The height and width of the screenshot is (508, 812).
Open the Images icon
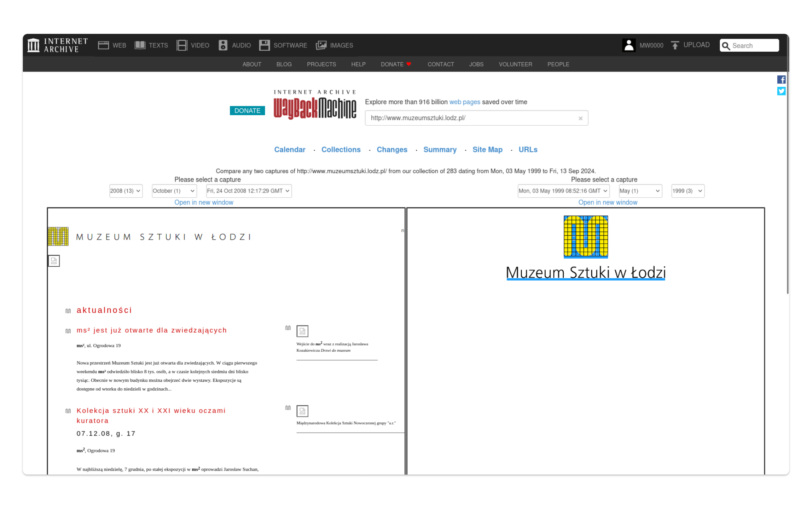321,45
